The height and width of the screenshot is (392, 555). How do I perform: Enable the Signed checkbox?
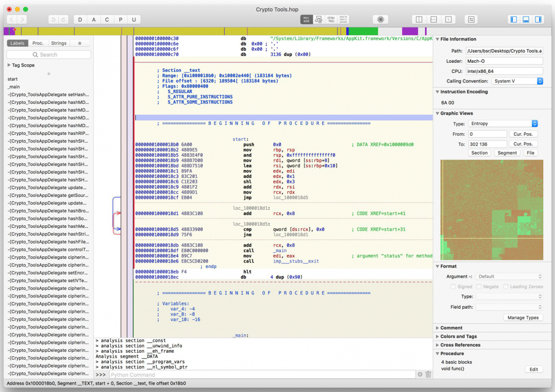click(453, 287)
